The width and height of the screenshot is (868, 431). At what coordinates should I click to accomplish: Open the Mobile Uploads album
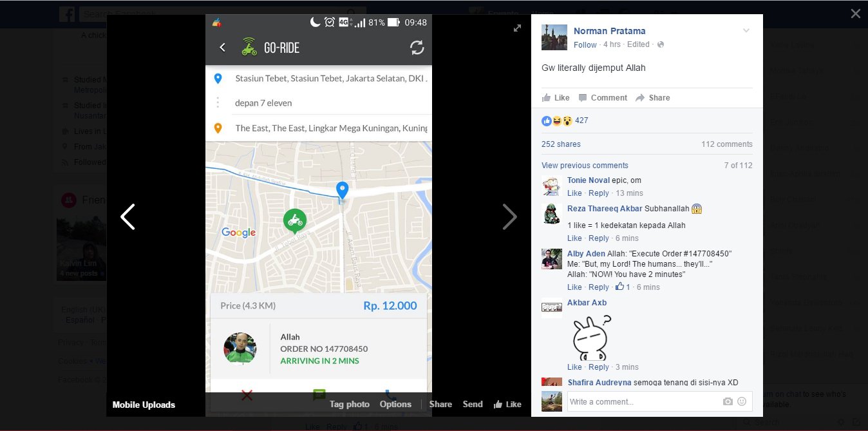(x=144, y=405)
